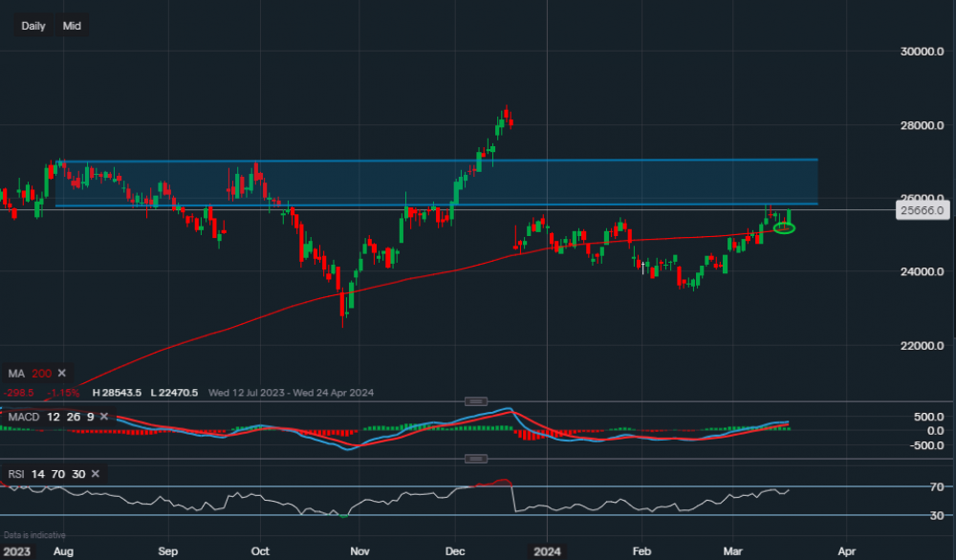
Task: Open the MA indicator label settings
Action: [16, 373]
